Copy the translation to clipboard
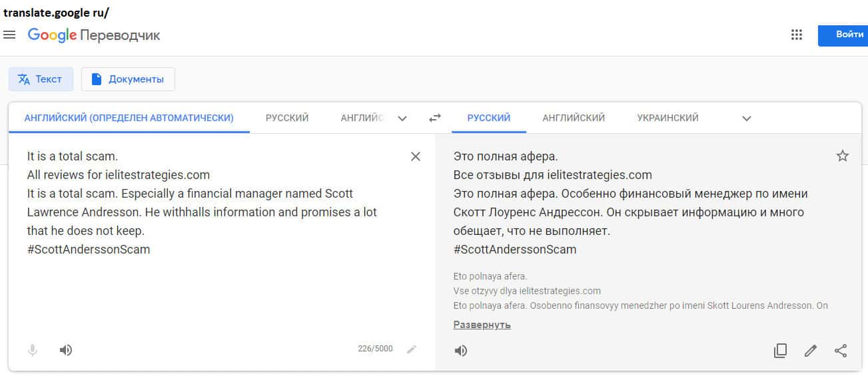This screenshot has width=868, height=380. click(780, 351)
